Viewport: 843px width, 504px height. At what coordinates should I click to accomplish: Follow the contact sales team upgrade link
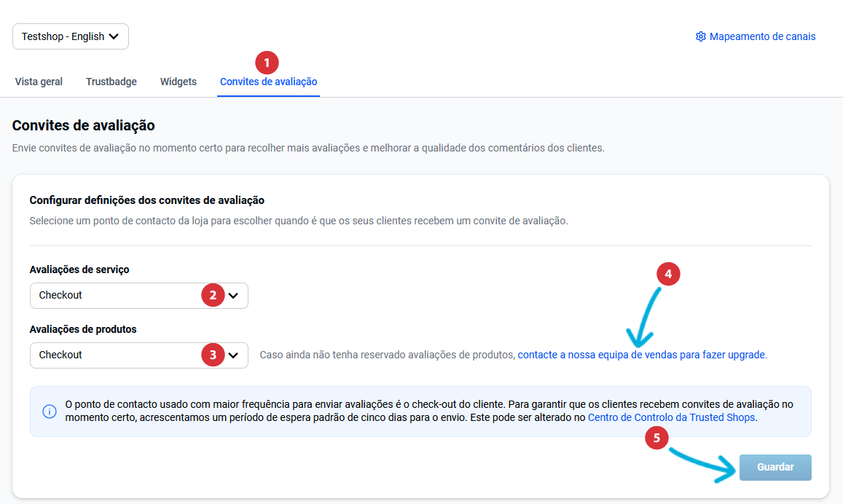point(641,355)
